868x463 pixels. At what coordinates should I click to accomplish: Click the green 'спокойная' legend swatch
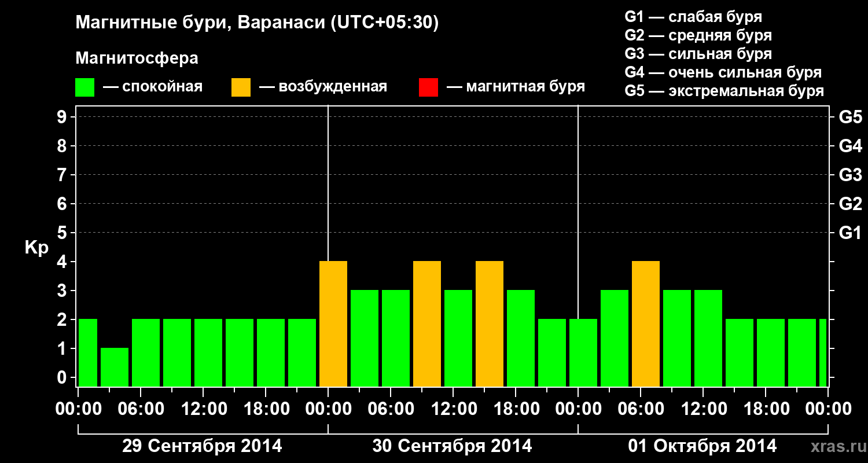coord(84,87)
